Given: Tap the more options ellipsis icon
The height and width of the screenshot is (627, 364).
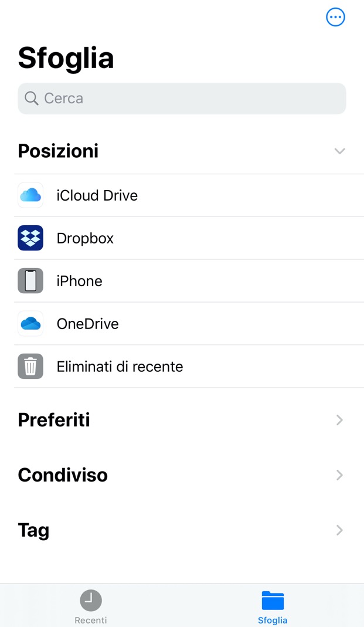Looking at the screenshot, I should coord(335,18).
